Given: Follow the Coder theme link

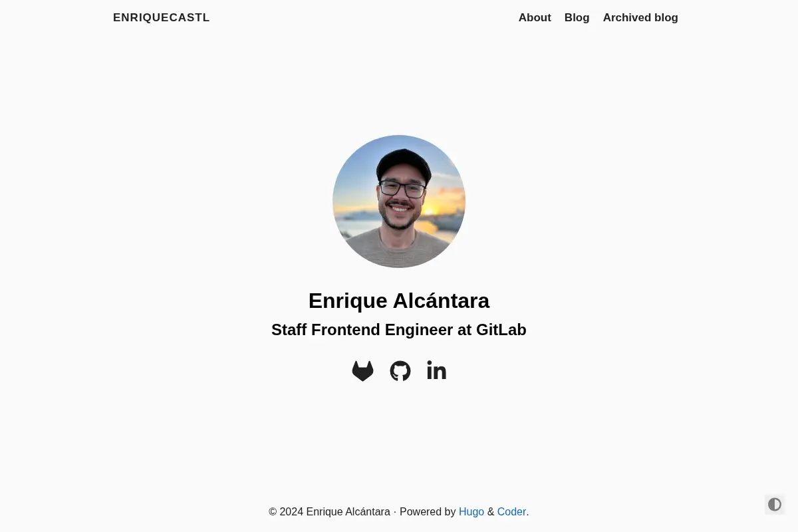Looking at the screenshot, I should (511, 511).
